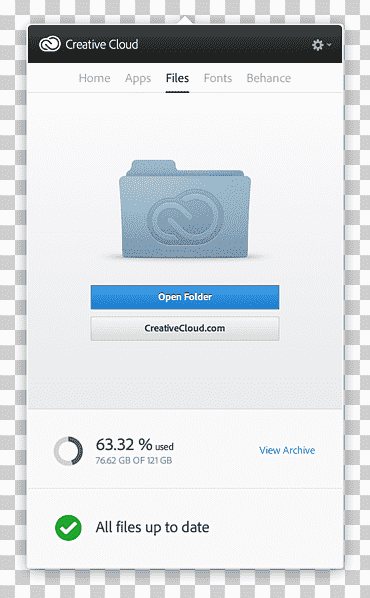Switch to the Apps tab
Viewport: 370px width, 598px height.
click(x=138, y=78)
